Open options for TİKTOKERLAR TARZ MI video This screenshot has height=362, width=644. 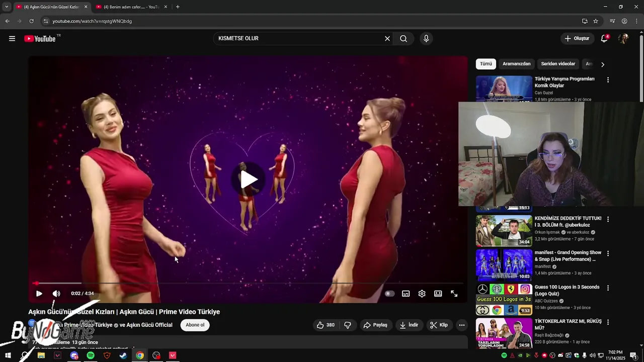tap(608, 322)
